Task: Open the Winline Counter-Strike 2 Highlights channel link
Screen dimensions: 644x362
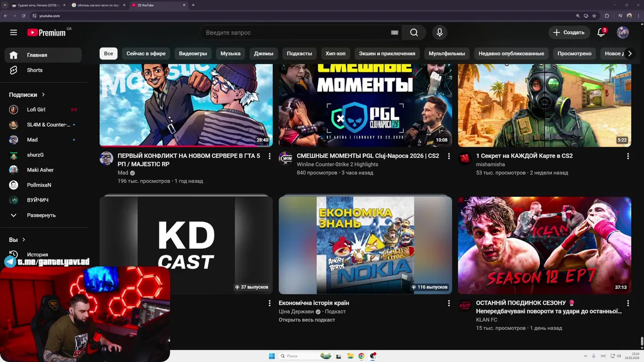Action: tap(338, 164)
